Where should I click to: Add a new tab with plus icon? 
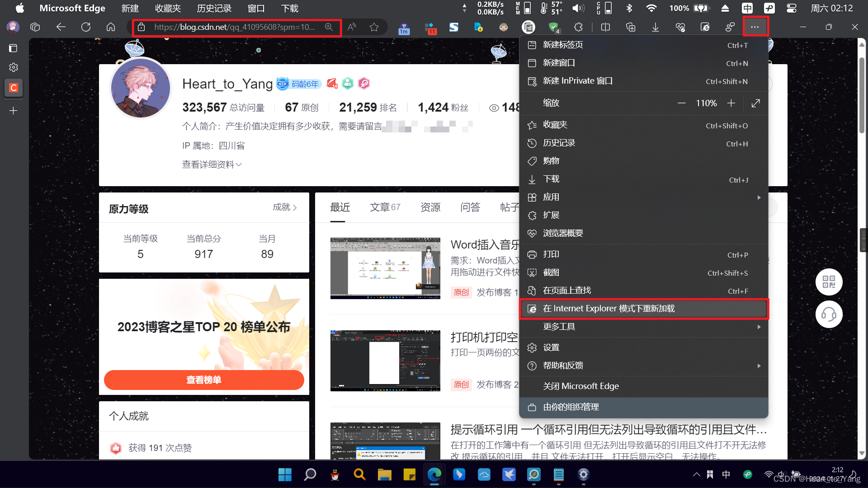(14, 111)
